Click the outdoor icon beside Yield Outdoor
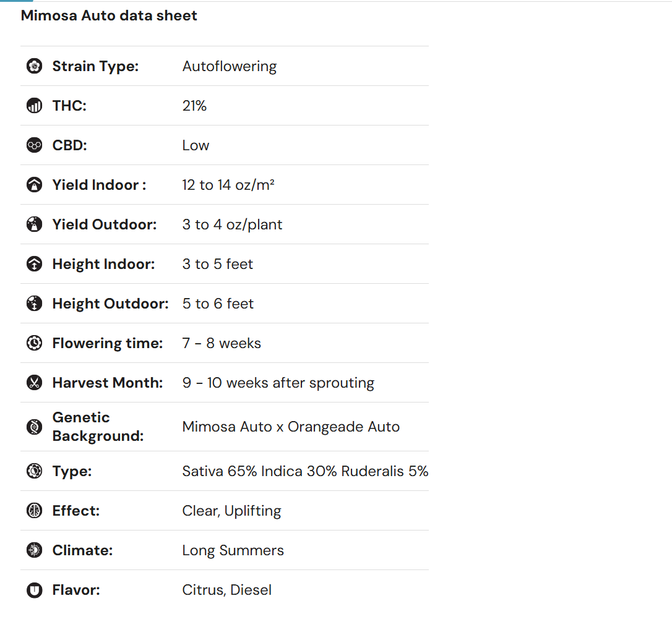 coord(35,224)
